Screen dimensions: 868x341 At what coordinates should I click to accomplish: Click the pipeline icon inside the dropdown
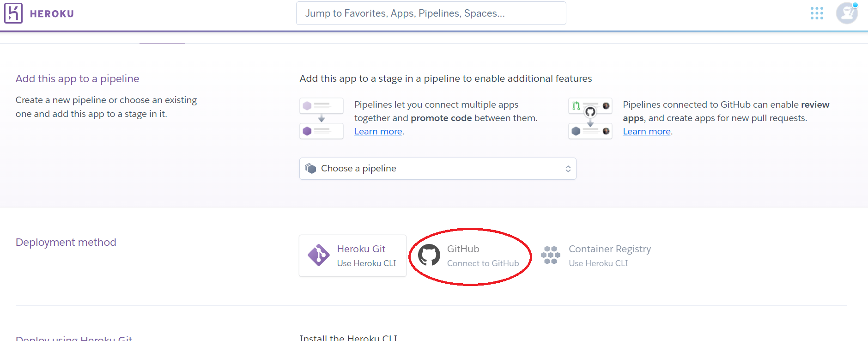tap(310, 169)
